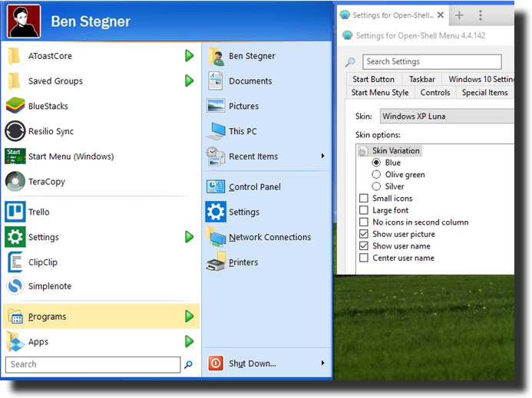Expand the Apps submenu arrow
Image resolution: width=532 pixels, height=398 pixels.
tap(190, 341)
